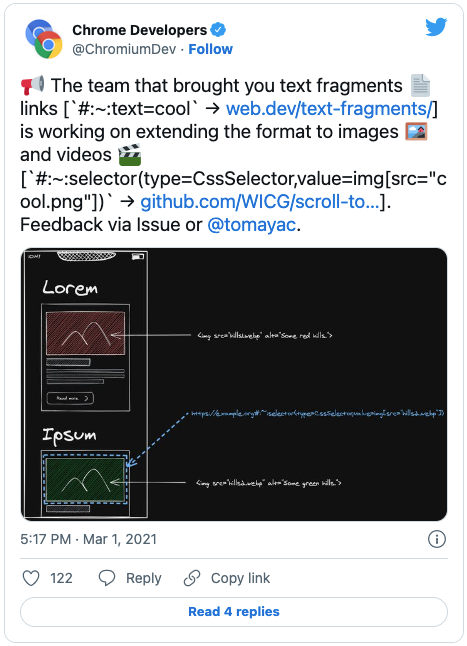Click the Chrome Developers display name
The height and width of the screenshot is (646, 467).
pyautogui.click(x=140, y=30)
